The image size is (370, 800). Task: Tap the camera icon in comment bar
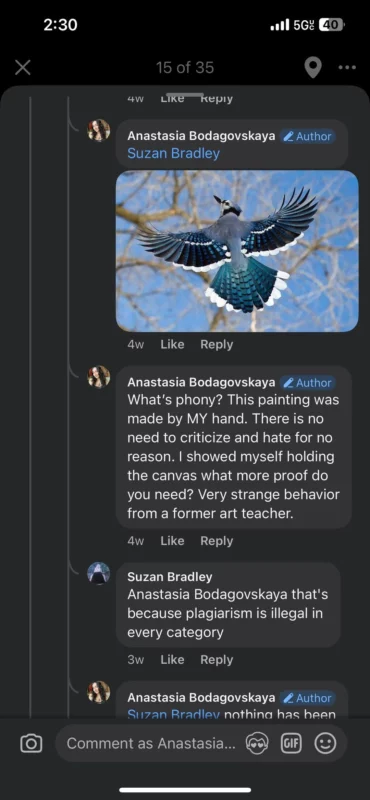31,743
